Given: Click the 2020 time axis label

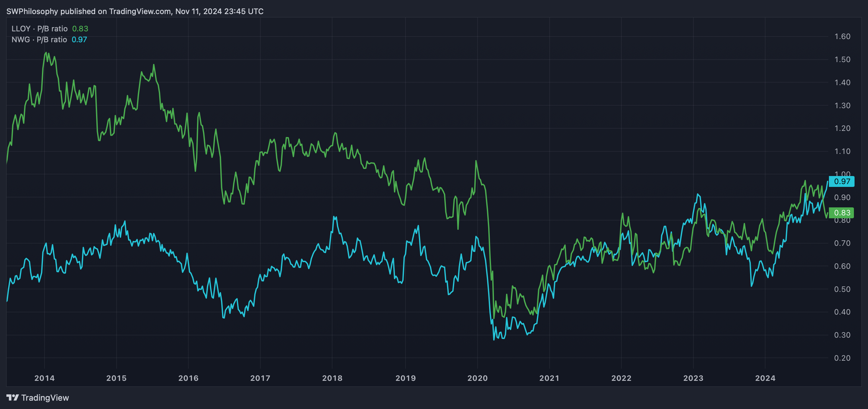Looking at the screenshot, I should pyautogui.click(x=478, y=378).
